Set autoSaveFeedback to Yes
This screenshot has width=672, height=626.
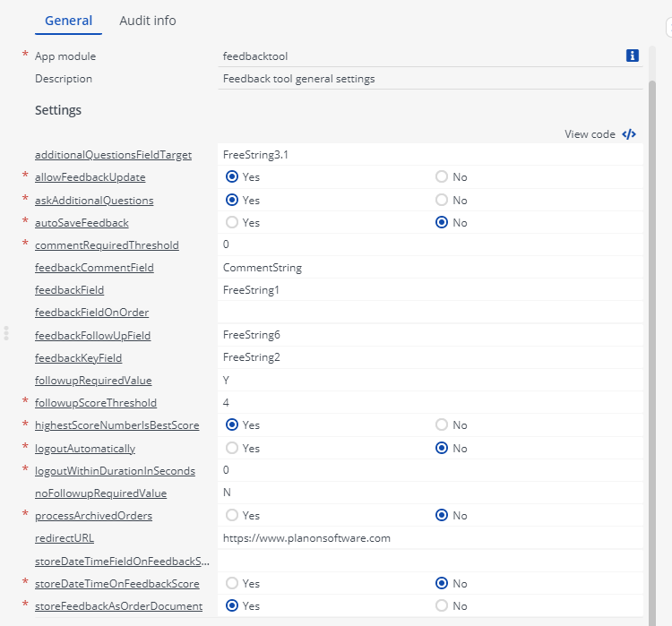point(232,222)
